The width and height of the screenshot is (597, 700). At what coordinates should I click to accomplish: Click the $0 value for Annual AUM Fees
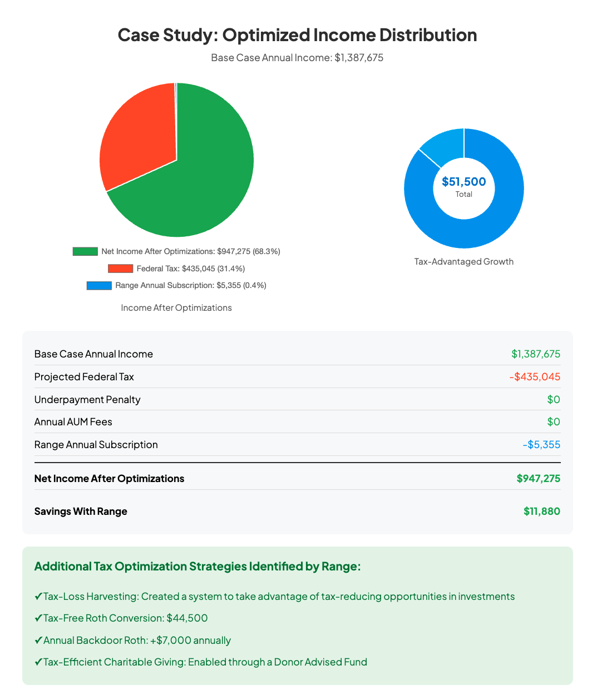click(x=554, y=422)
